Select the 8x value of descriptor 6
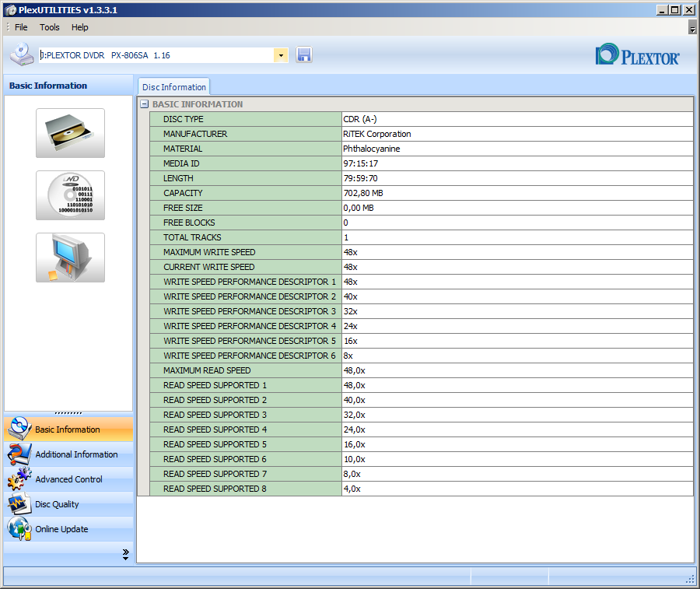 pyautogui.click(x=348, y=356)
